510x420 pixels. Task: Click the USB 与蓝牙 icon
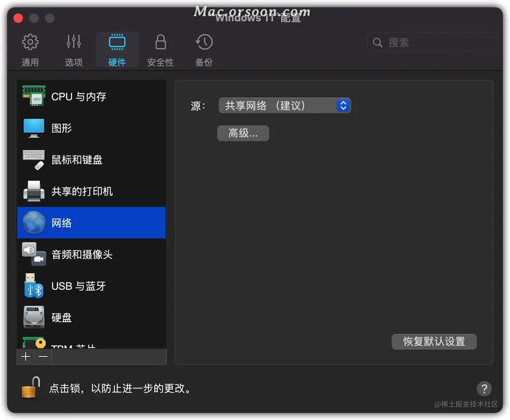[34, 286]
